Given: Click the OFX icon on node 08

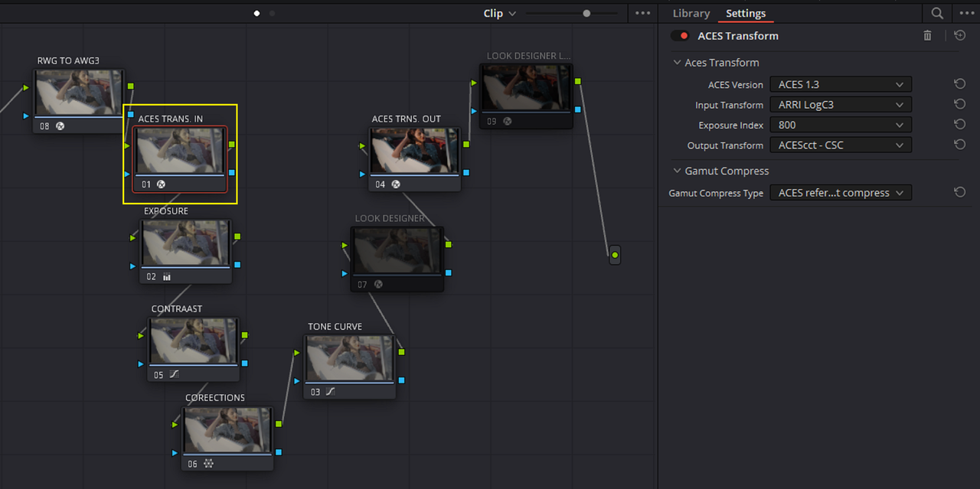Looking at the screenshot, I should click(60, 126).
